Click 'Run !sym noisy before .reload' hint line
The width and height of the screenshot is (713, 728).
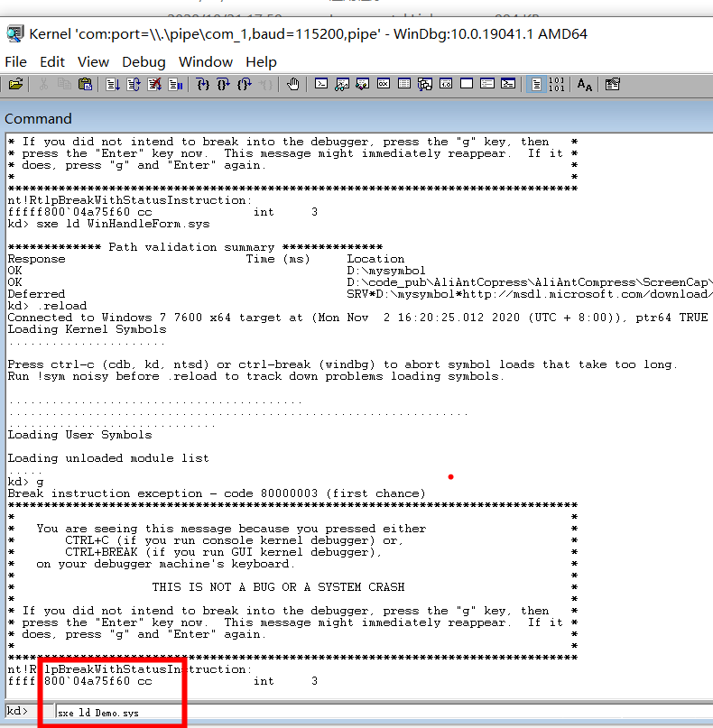pos(256,376)
